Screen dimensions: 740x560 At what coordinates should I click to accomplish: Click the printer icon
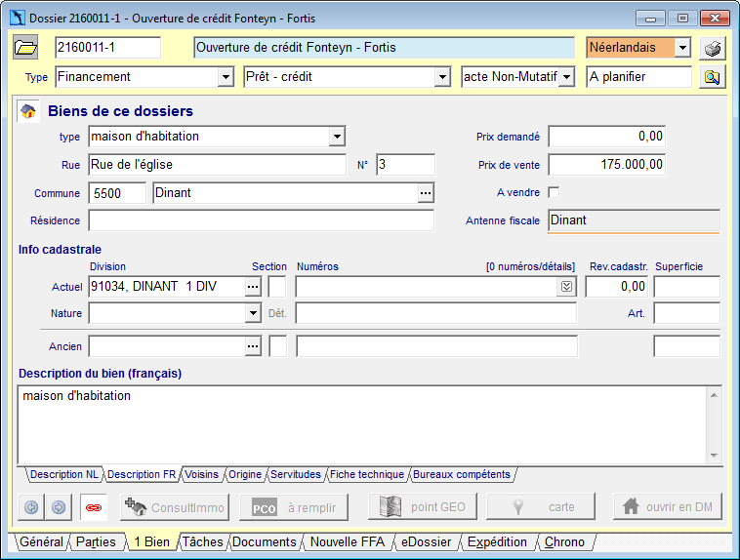(x=712, y=48)
